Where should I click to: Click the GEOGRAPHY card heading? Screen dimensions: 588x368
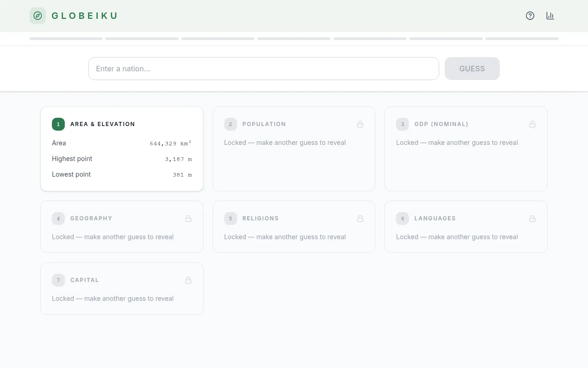tap(91, 218)
